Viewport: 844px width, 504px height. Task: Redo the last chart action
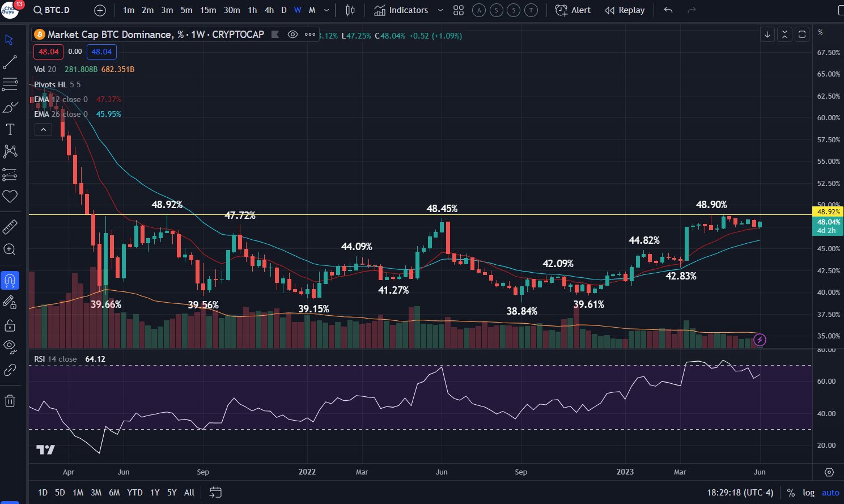coord(692,10)
